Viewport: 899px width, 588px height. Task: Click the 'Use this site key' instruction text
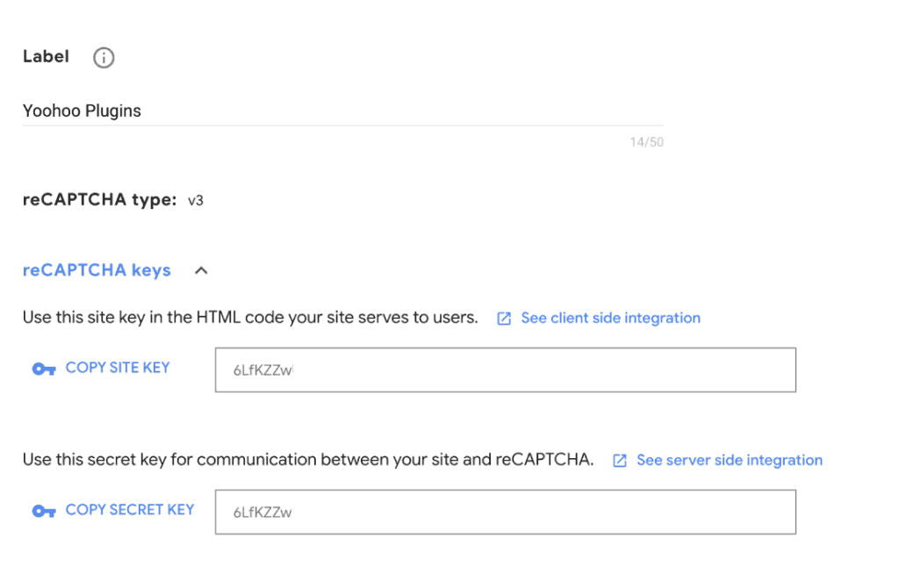[250, 318]
